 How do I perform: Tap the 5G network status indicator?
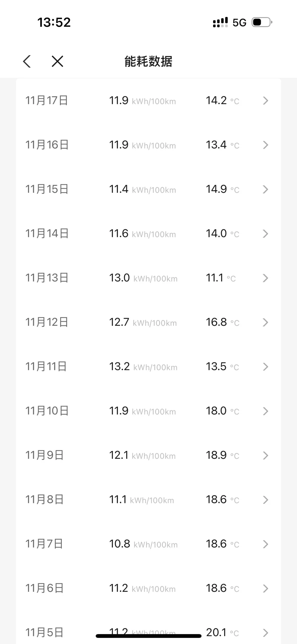point(239,23)
